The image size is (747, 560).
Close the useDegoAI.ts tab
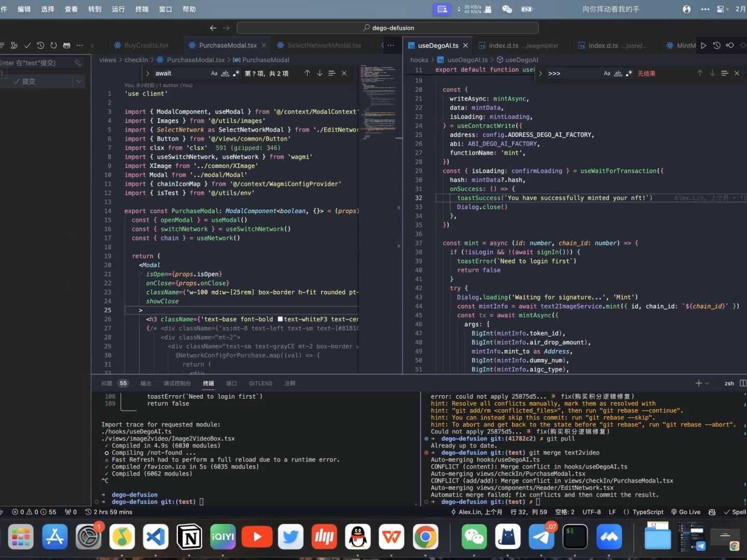[x=465, y=46]
